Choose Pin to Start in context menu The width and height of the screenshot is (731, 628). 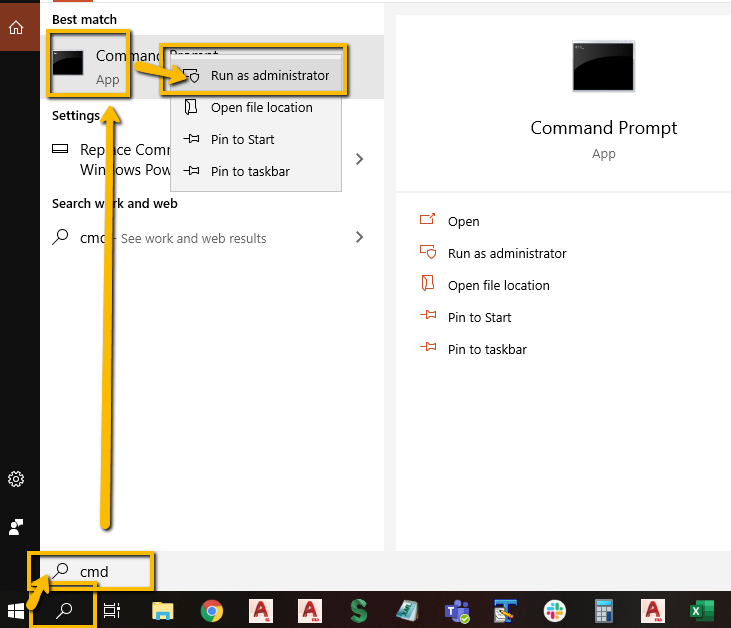pos(256,139)
